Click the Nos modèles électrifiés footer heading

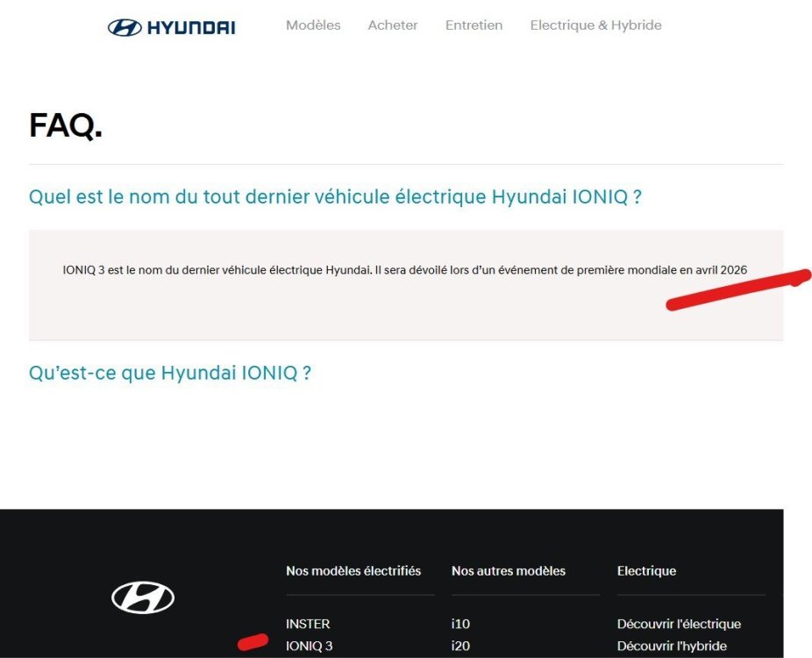pos(353,571)
